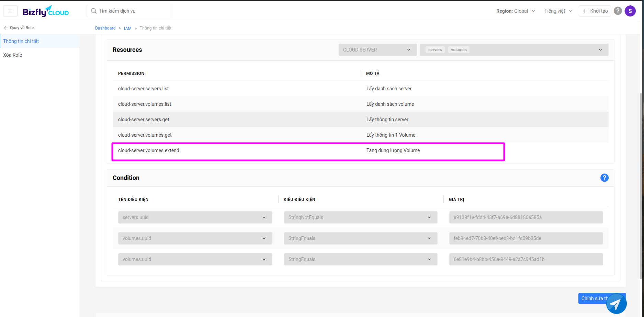
Task: Click the IAM breadcrumb link
Action: (x=127, y=28)
